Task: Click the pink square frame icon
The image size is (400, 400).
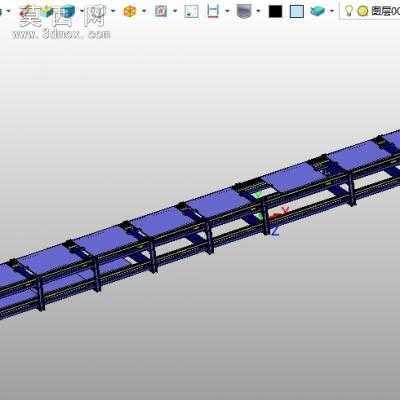Action: pos(161,11)
